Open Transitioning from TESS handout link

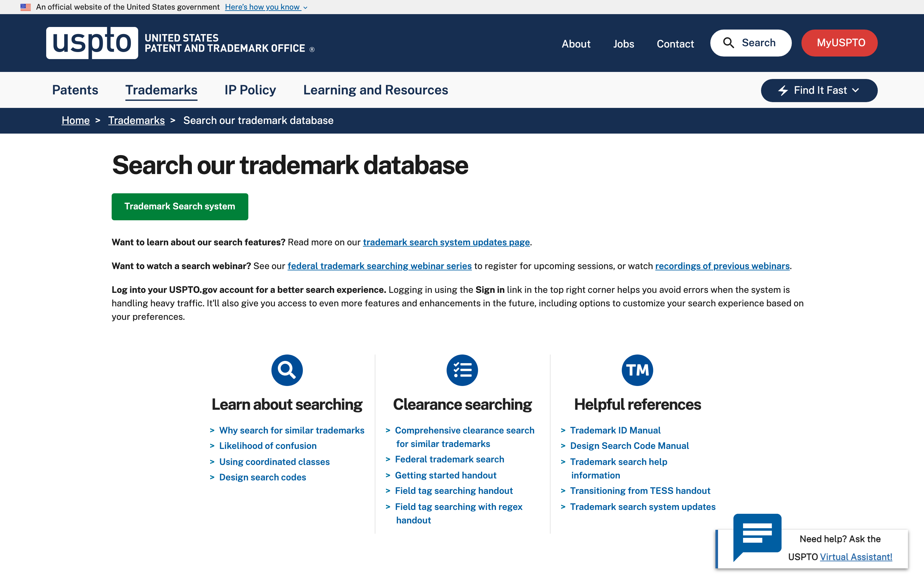coord(640,490)
